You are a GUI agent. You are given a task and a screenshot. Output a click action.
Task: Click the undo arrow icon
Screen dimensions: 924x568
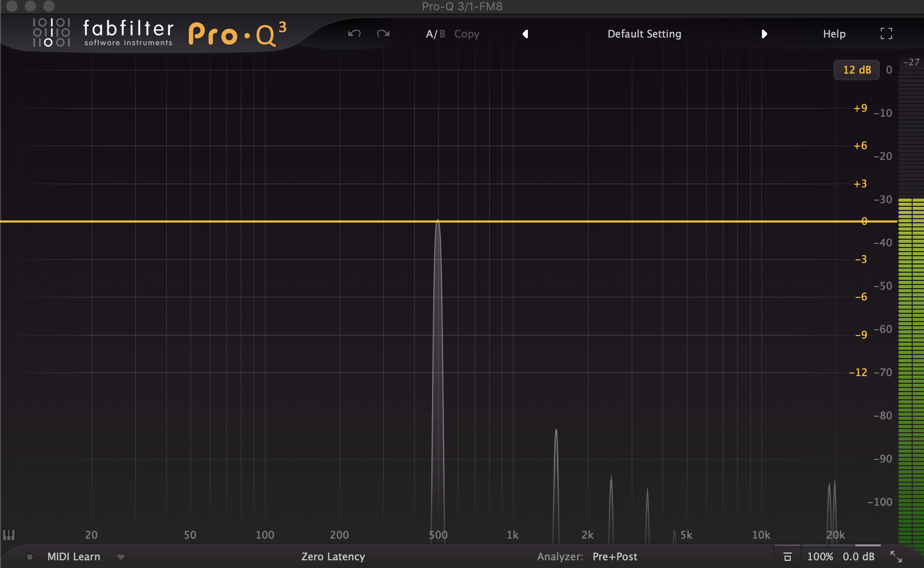coord(354,33)
